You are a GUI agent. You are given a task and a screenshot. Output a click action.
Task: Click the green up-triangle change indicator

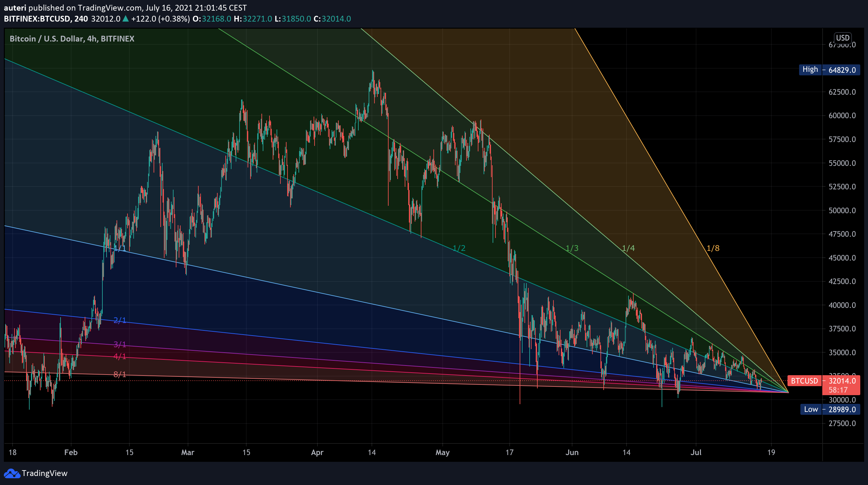[x=125, y=19]
